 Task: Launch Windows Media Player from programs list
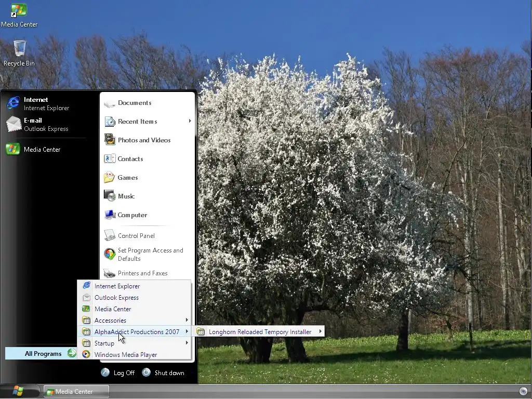click(135, 354)
